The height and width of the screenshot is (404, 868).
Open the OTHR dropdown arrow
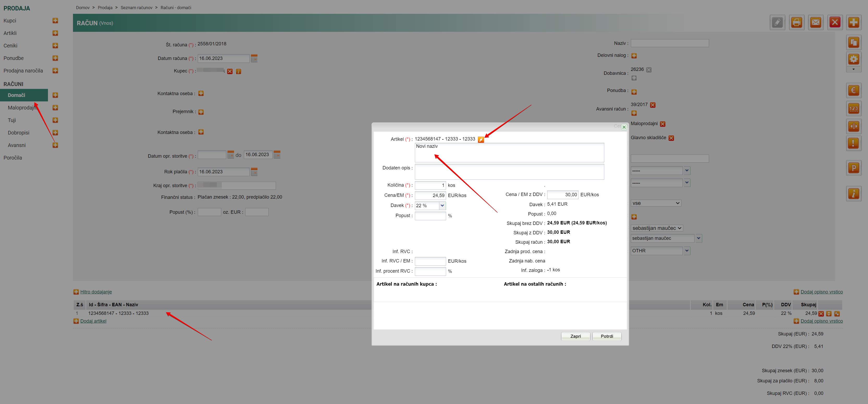(687, 251)
